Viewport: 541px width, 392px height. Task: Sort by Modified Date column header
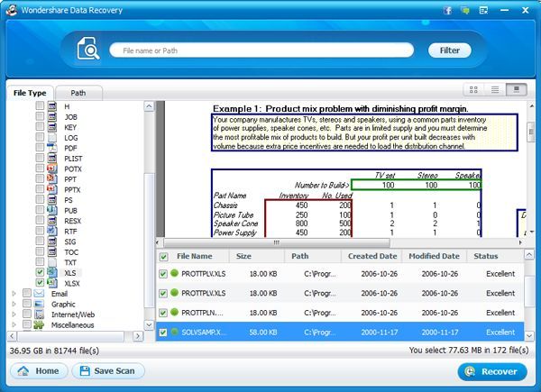(x=434, y=256)
